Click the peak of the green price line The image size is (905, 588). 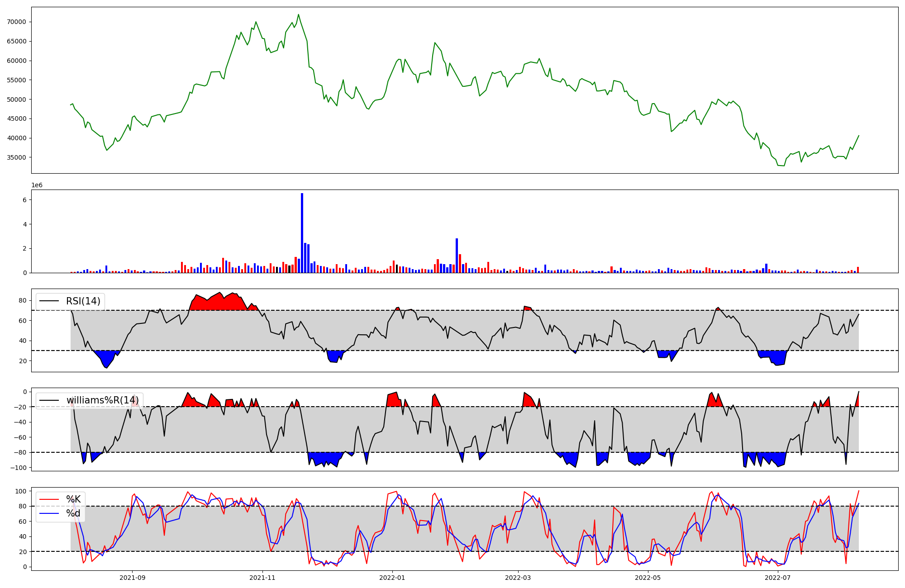(298, 15)
